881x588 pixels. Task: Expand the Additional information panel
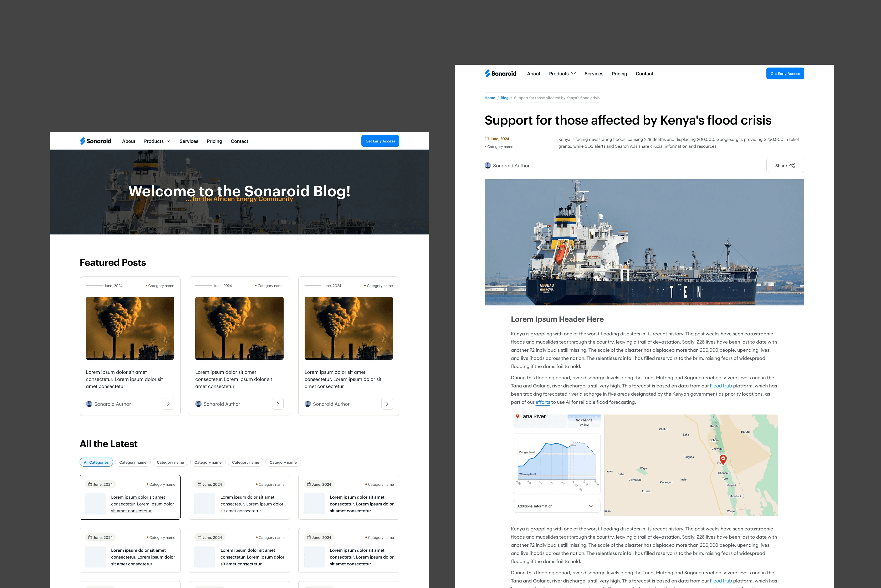tap(556, 506)
